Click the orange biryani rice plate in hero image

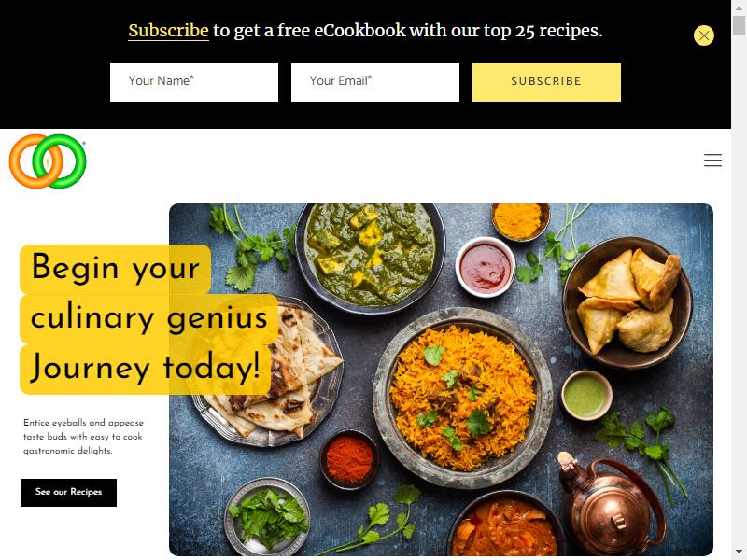[x=462, y=398]
